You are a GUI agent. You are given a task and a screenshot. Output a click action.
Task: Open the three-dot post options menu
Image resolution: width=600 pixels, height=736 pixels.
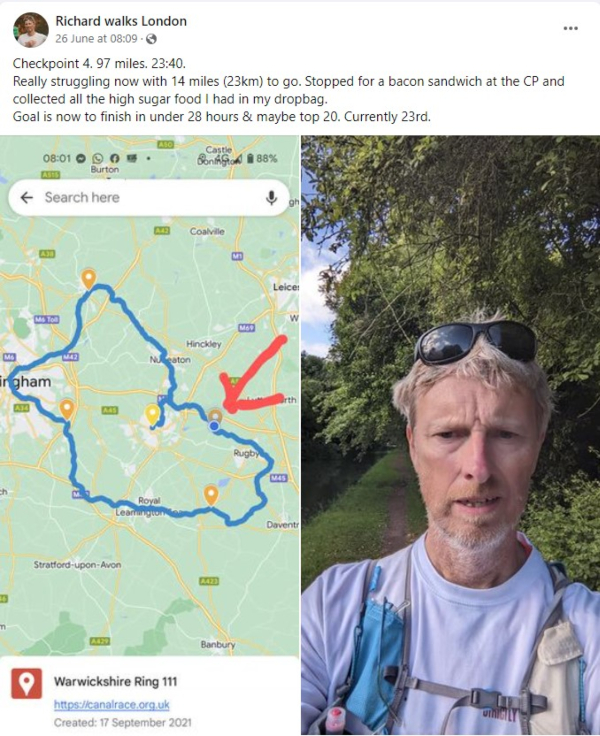pyautogui.click(x=570, y=29)
